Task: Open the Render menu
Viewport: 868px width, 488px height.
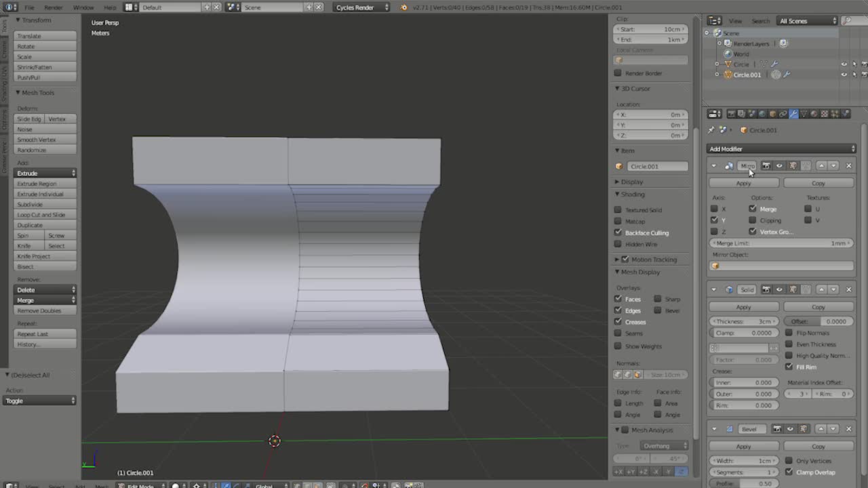Action: pos(54,7)
